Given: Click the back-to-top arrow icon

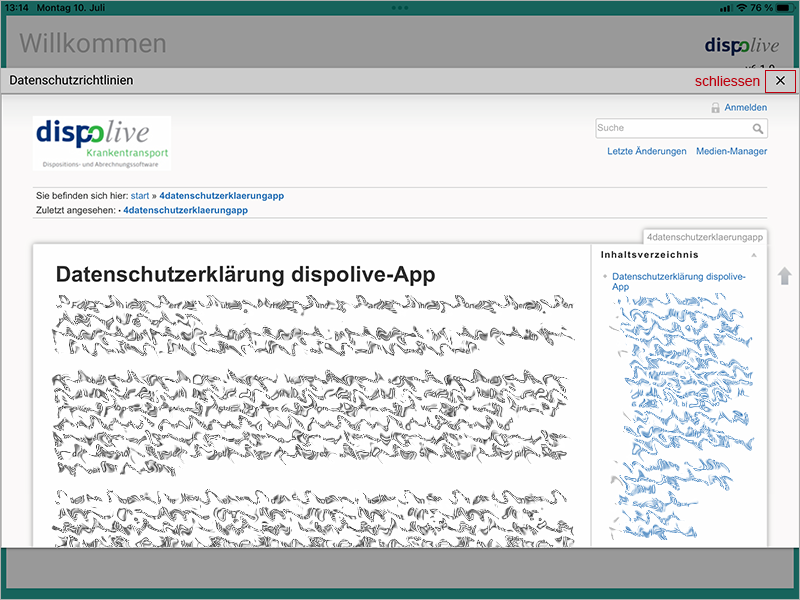Looking at the screenshot, I should pos(784,276).
